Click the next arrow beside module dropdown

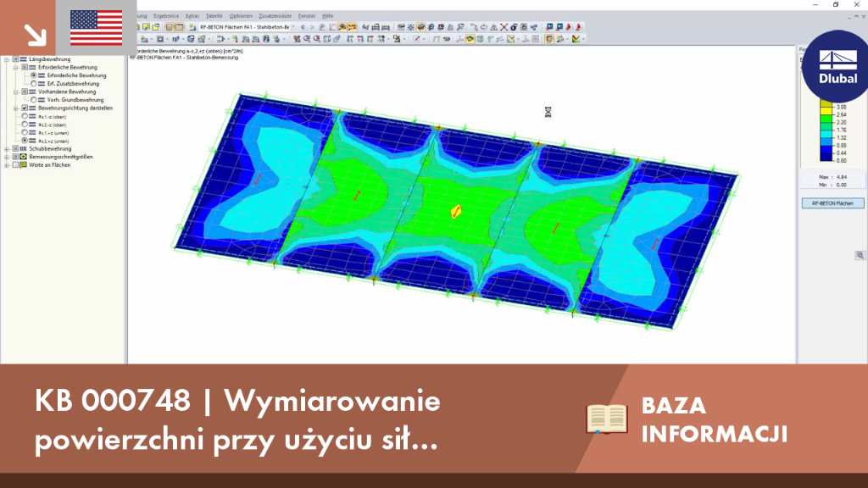[312, 27]
